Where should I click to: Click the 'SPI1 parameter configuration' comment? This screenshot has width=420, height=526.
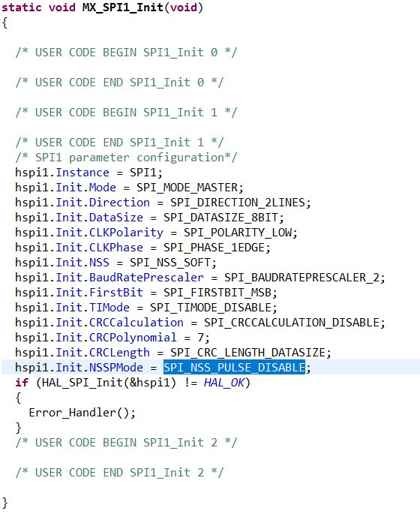(x=126, y=158)
